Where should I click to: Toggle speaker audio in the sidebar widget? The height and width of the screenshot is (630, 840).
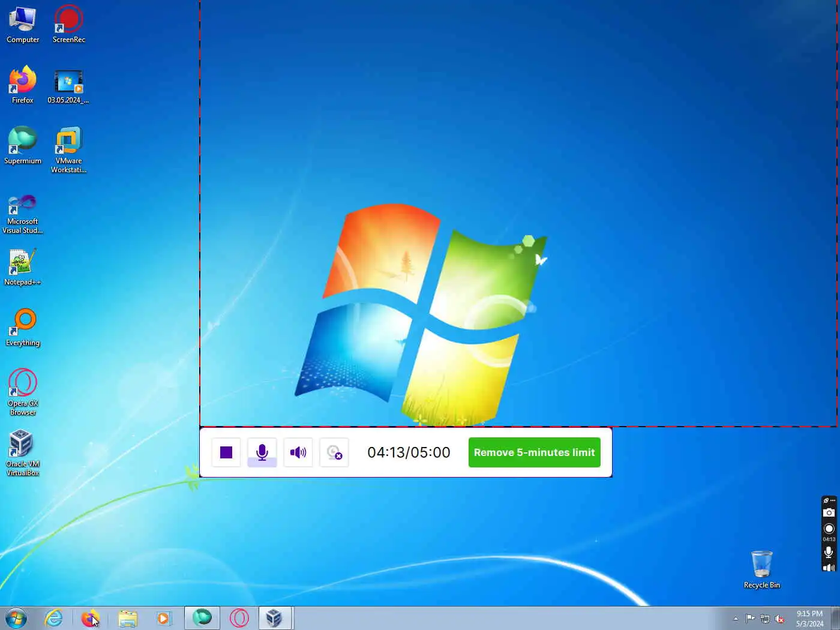point(829,567)
